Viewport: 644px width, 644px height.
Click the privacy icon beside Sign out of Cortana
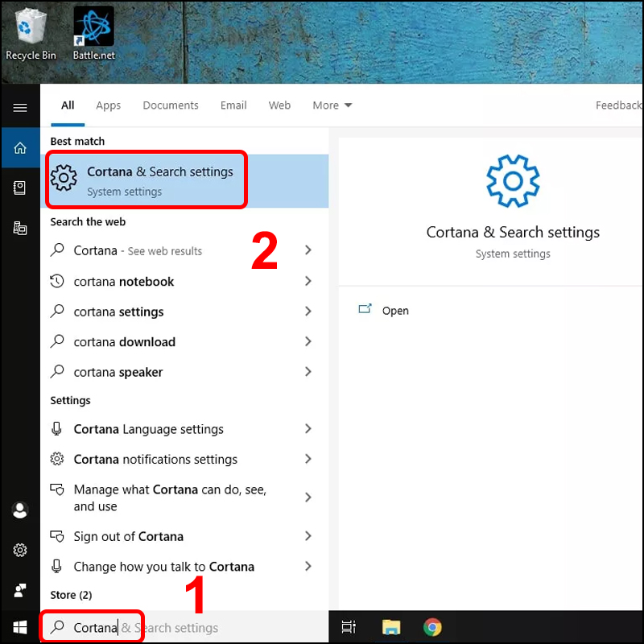[x=57, y=536]
